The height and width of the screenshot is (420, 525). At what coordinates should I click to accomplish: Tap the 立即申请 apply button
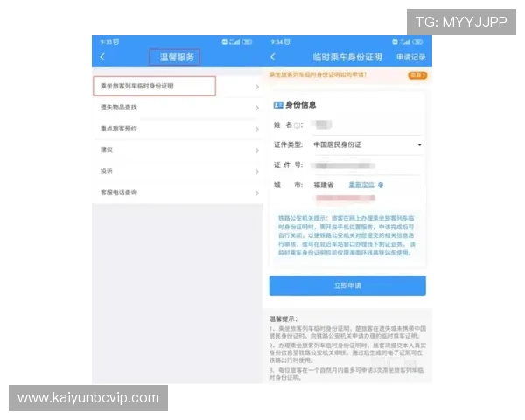pos(347,286)
